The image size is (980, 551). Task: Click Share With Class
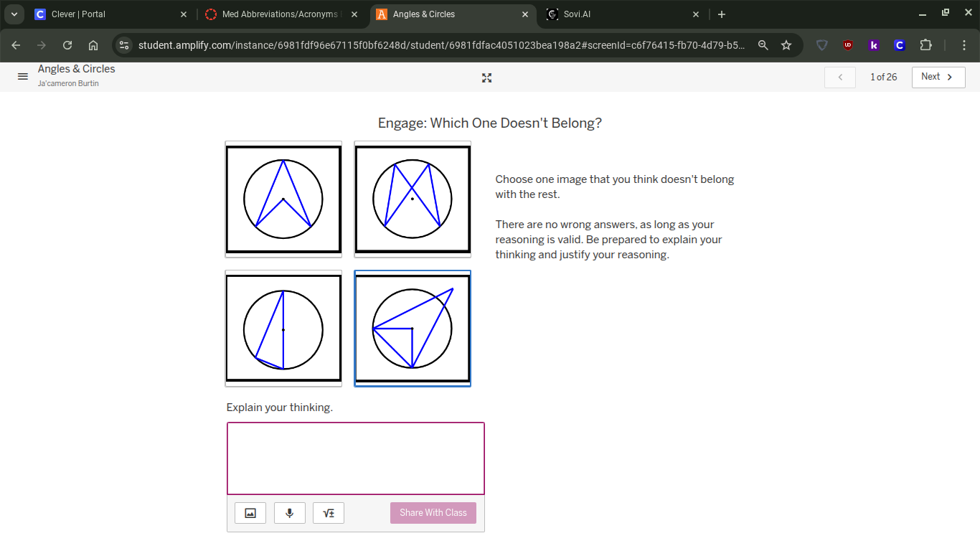[433, 512]
